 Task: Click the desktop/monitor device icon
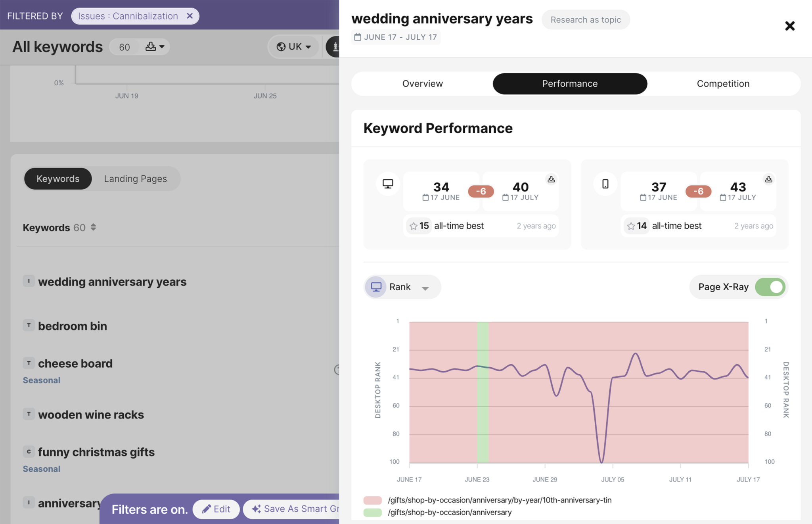click(x=376, y=287)
